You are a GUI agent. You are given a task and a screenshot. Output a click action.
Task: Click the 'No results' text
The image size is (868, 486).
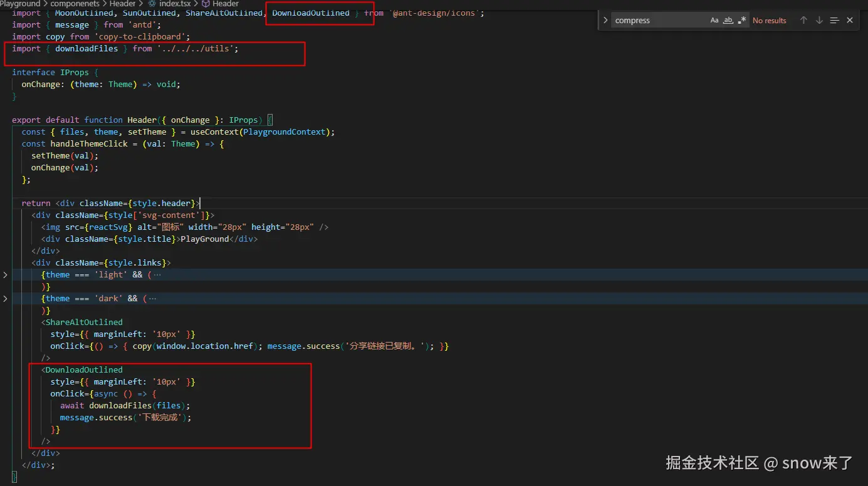tap(769, 21)
